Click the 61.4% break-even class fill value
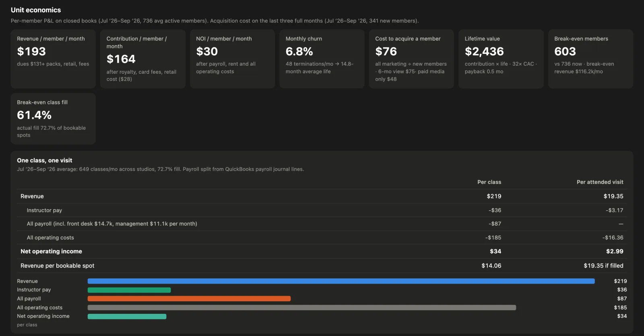The image size is (644, 336). point(34,115)
